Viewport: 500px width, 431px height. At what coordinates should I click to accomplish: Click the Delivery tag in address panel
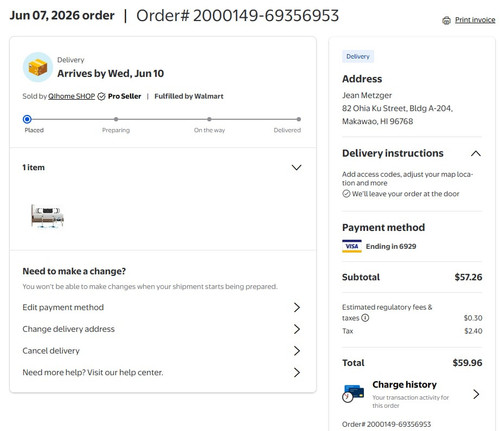click(x=358, y=57)
